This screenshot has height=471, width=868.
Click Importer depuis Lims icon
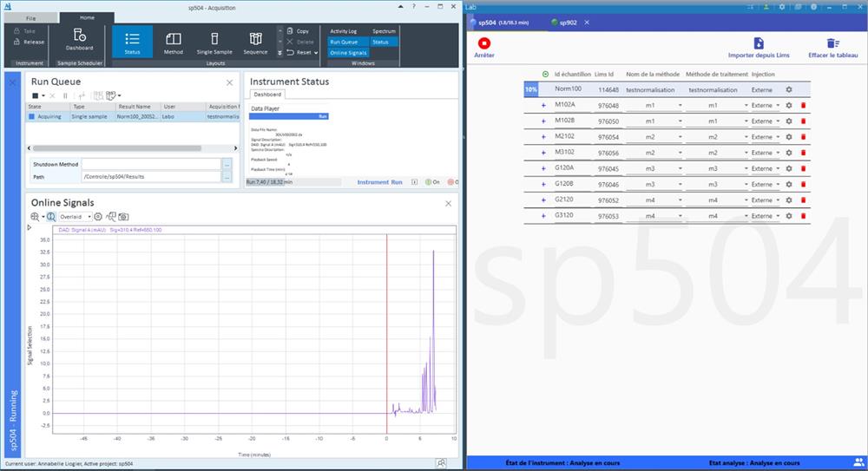coord(758,43)
